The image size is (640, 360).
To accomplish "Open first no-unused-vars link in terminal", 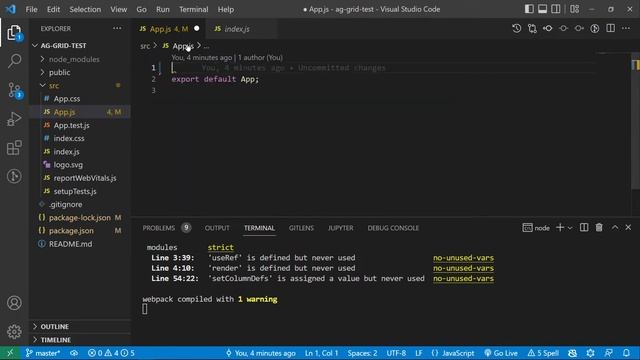I will click(x=463, y=258).
